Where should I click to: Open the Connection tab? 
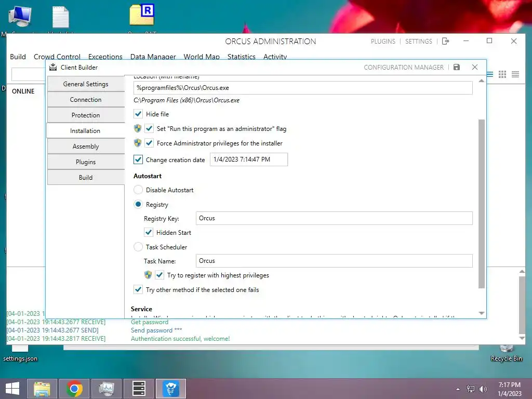click(x=86, y=99)
